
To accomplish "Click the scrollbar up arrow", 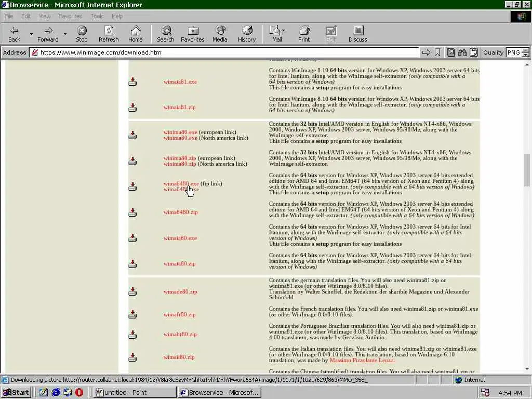I will [527, 64].
